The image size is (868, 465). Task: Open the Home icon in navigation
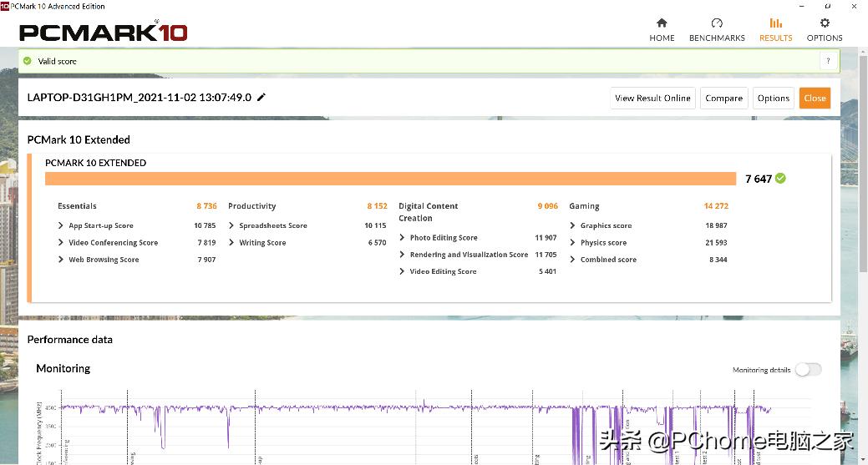[x=662, y=23]
